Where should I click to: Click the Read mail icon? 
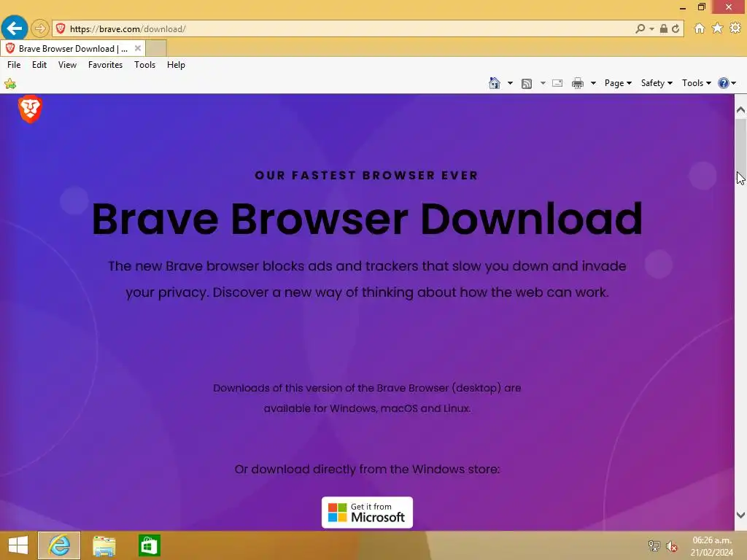557,83
